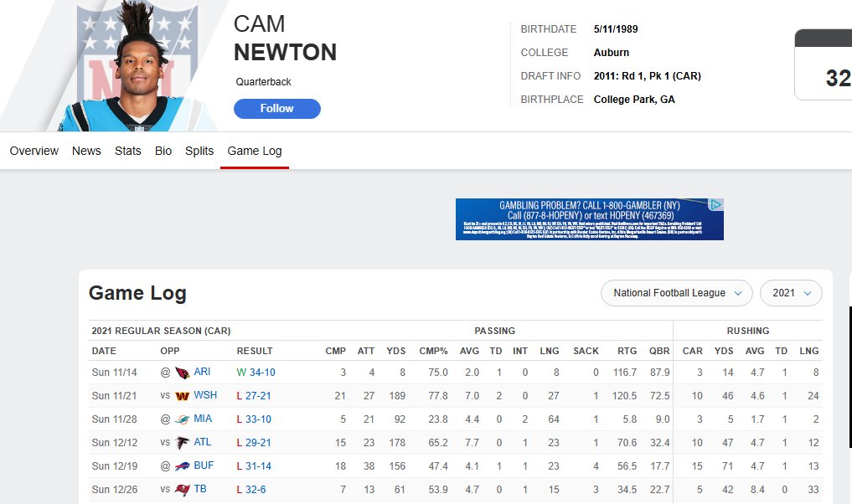
Task: Open the WSH opponent link
Action: (x=205, y=395)
